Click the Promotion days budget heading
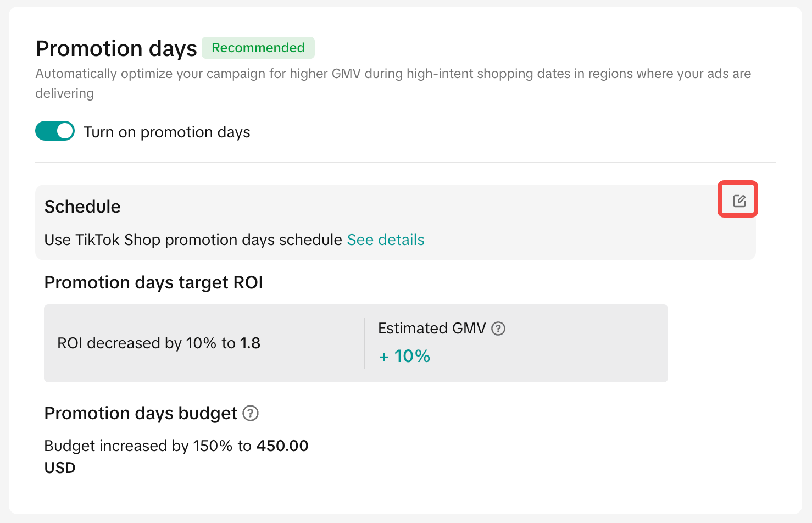The width and height of the screenshot is (812, 523). pos(141,413)
